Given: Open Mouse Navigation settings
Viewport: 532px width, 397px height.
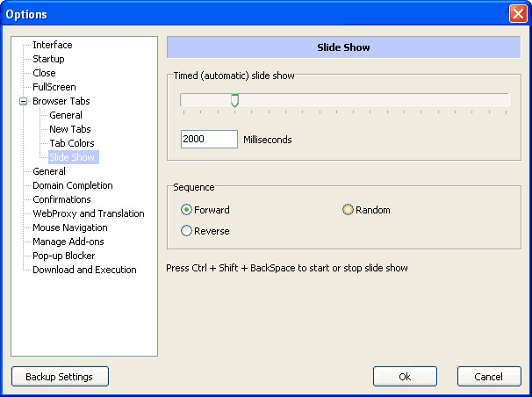Looking at the screenshot, I should pyautogui.click(x=70, y=227).
